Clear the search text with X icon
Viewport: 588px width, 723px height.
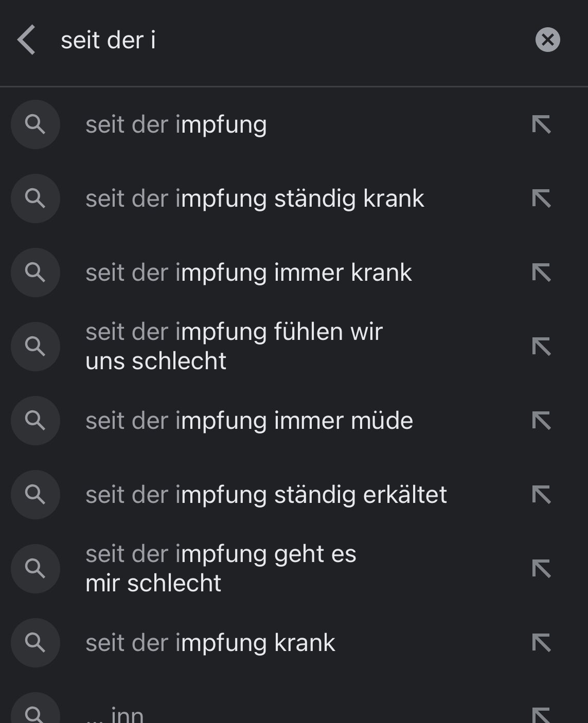click(547, 40)
